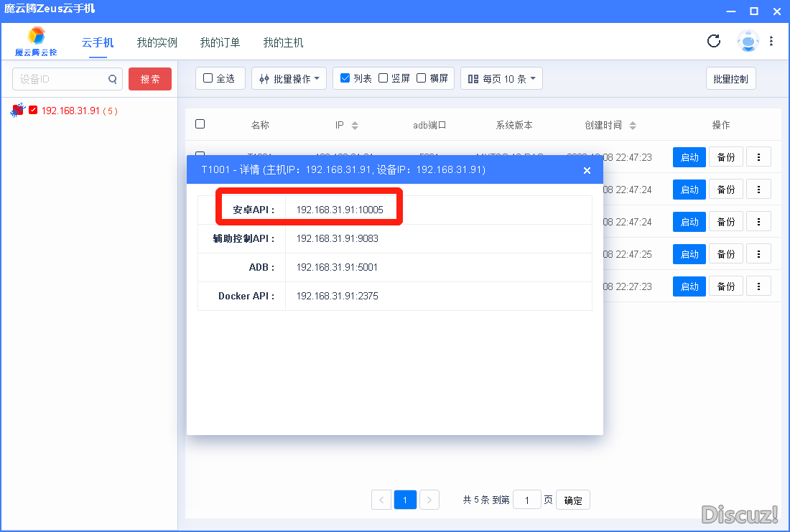This screenshot has height=532, width=790.
Task: Close the T1001 details dialog
Action: [587, 170]
